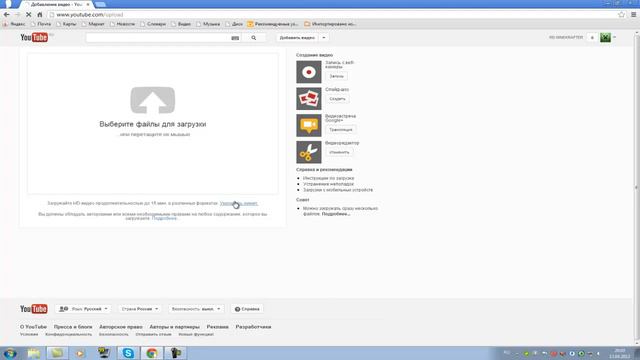
Task: Open Инструкции по загрузке help link
Action: click(329, 178)
